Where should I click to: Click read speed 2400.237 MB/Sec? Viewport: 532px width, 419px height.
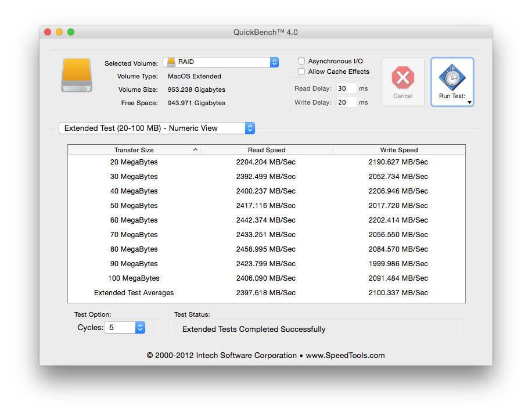pos(265,191)
